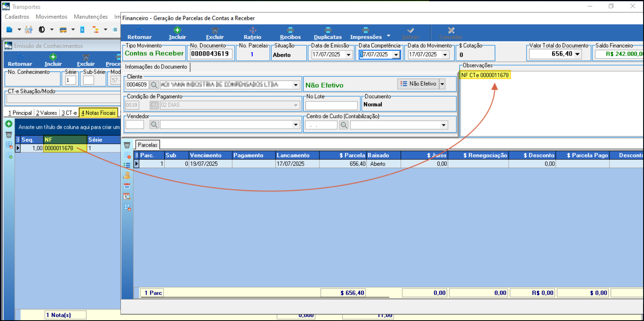
Task: Click Retornar in Emissão de Conhecimentos window
Action: pyautogui.click(x=20, y=60)
